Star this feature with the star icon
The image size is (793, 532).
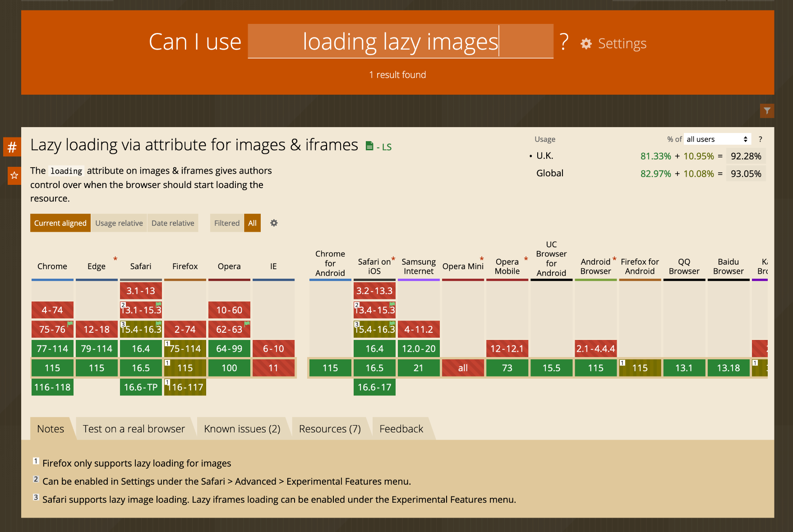click(x=14, y=175)
